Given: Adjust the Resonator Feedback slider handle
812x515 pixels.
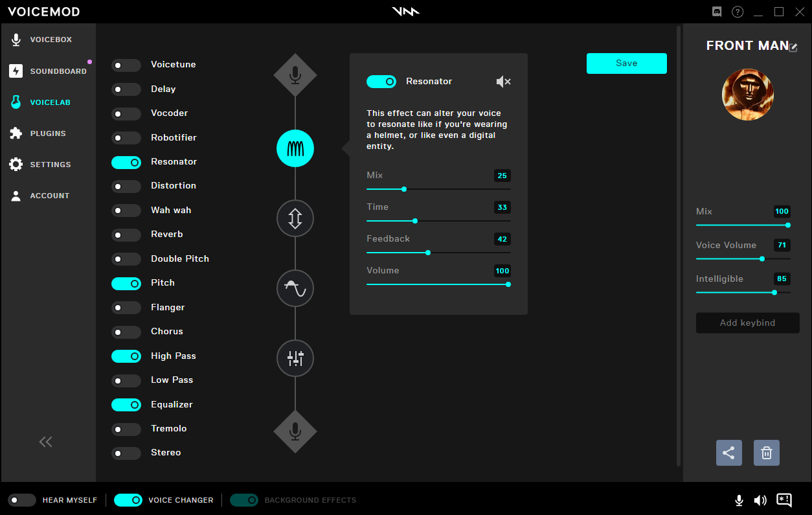Looking at the screenshot, I should [428, 253].
